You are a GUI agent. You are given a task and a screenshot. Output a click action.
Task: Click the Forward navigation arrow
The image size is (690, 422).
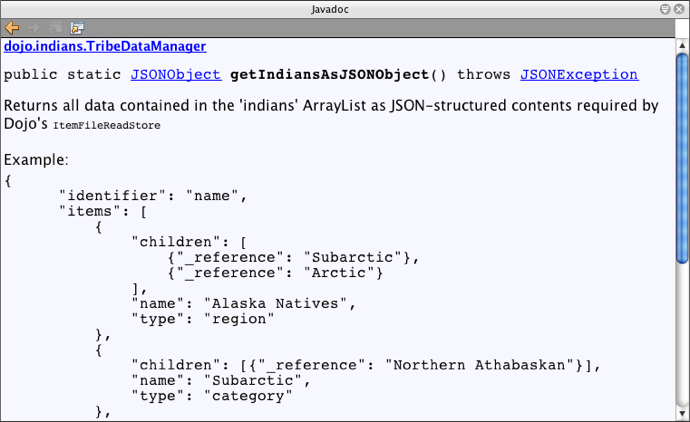coord(32,28)
